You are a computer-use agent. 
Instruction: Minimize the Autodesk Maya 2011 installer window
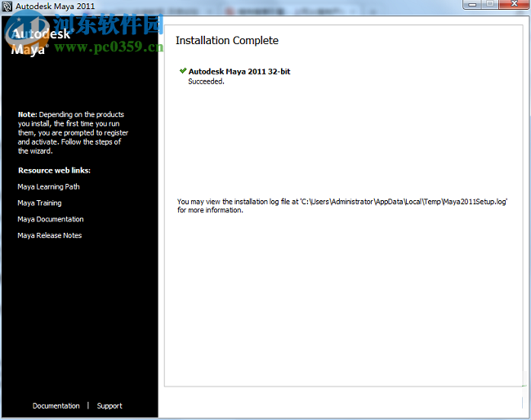(472, 4)
